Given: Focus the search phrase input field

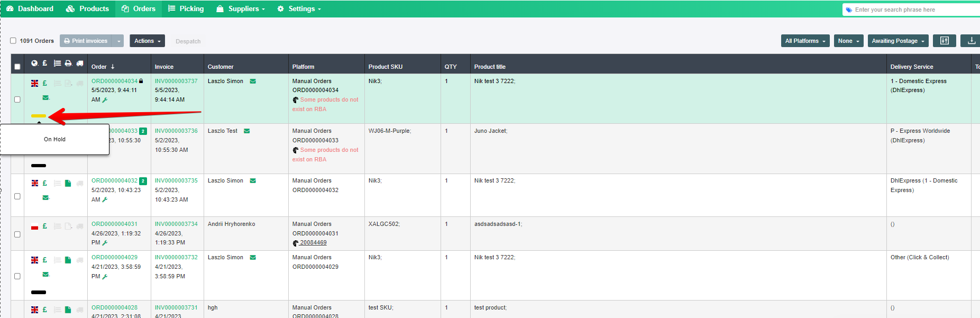Looking at the screenshot, I should tap(915, 10).
